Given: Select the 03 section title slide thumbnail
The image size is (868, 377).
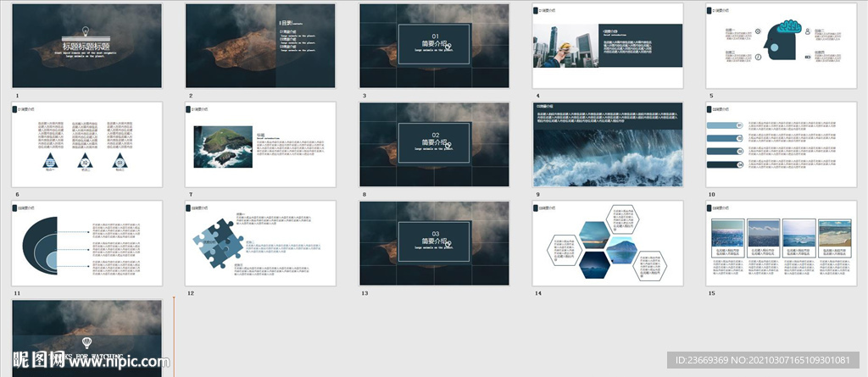Looking at the screenshot, I should pos(434,243).
